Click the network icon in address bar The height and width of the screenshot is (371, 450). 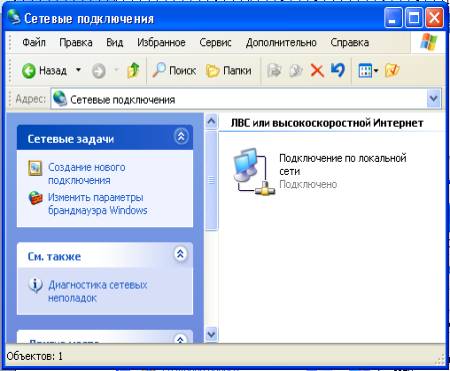60,99
